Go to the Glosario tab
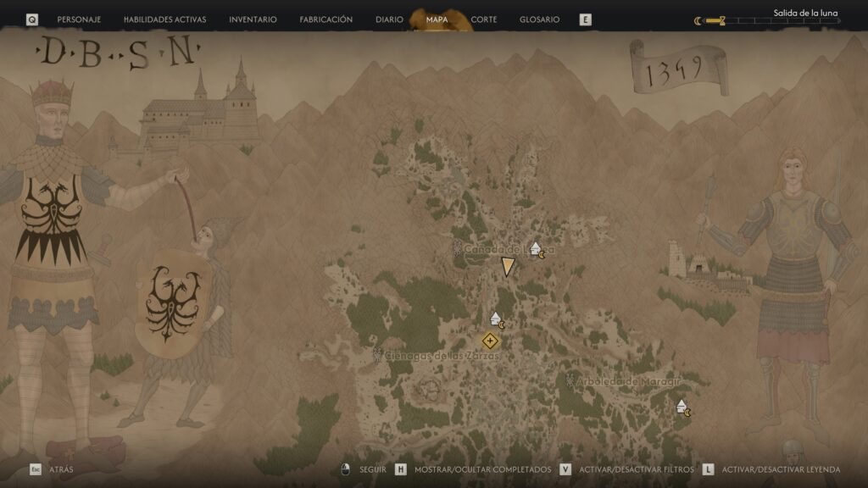This screenshot has width=868, height=488. (x=539, y=19)
